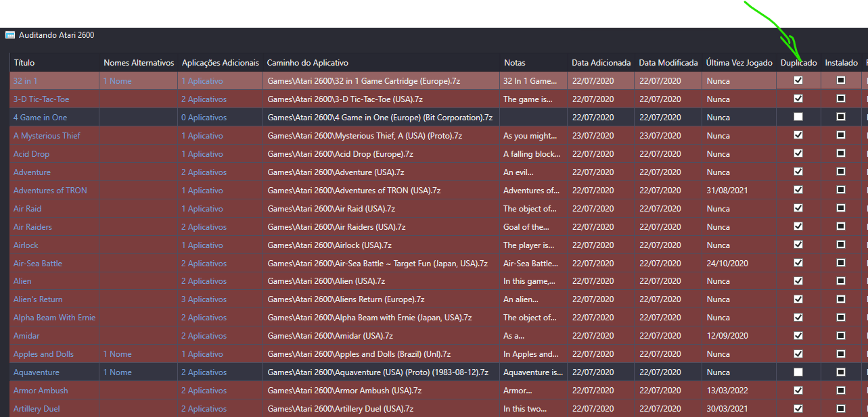
Task: Select the note 'Goal of the...'
Action: tap(526, 227)
